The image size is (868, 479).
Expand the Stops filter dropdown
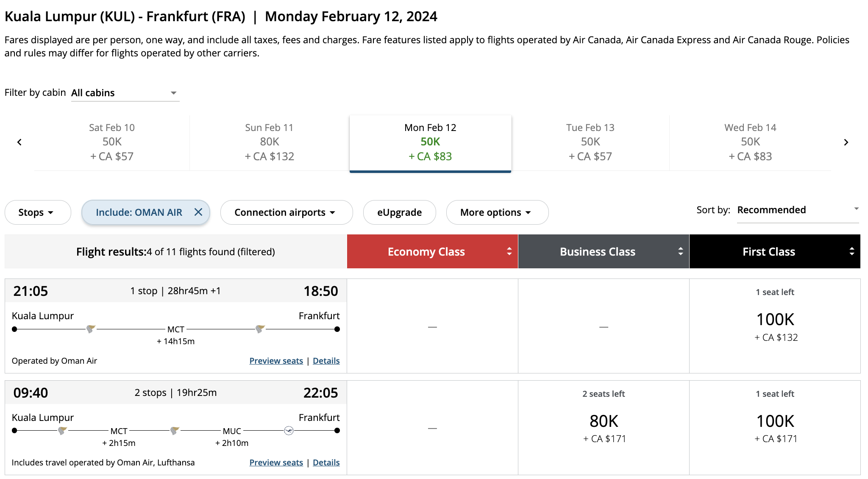pyautogui.click(x=37, y=212)
